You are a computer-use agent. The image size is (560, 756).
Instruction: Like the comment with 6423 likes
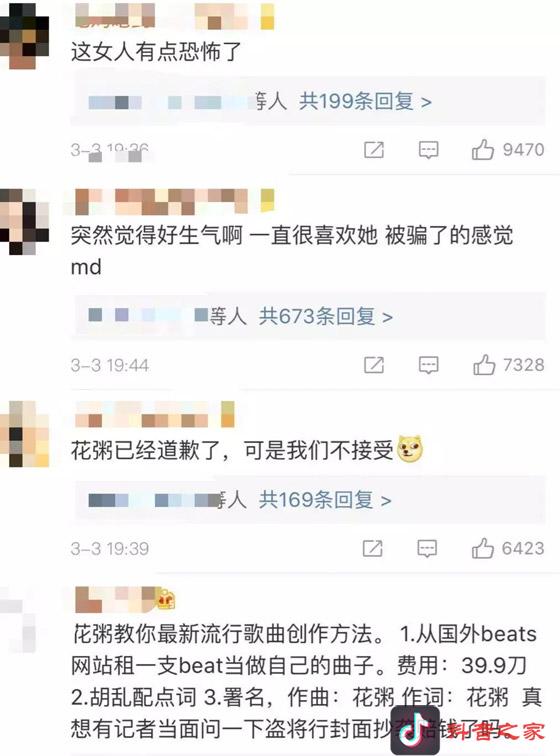[483, 548]
